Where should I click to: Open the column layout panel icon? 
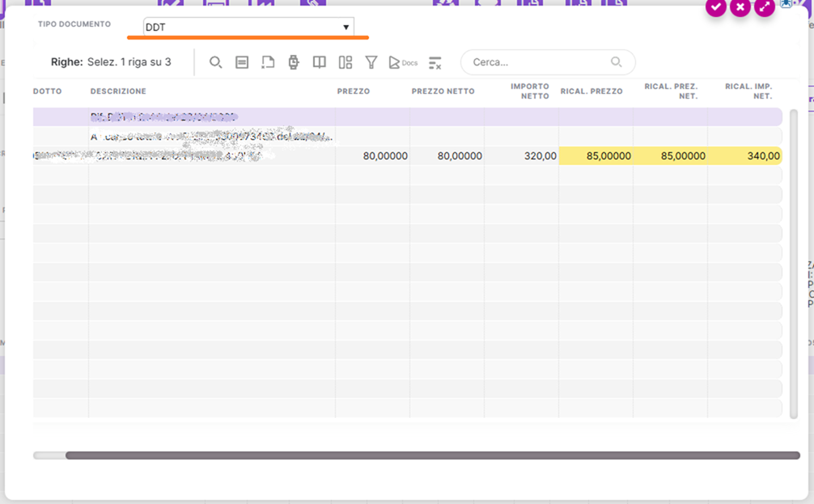tap(346, 62)
